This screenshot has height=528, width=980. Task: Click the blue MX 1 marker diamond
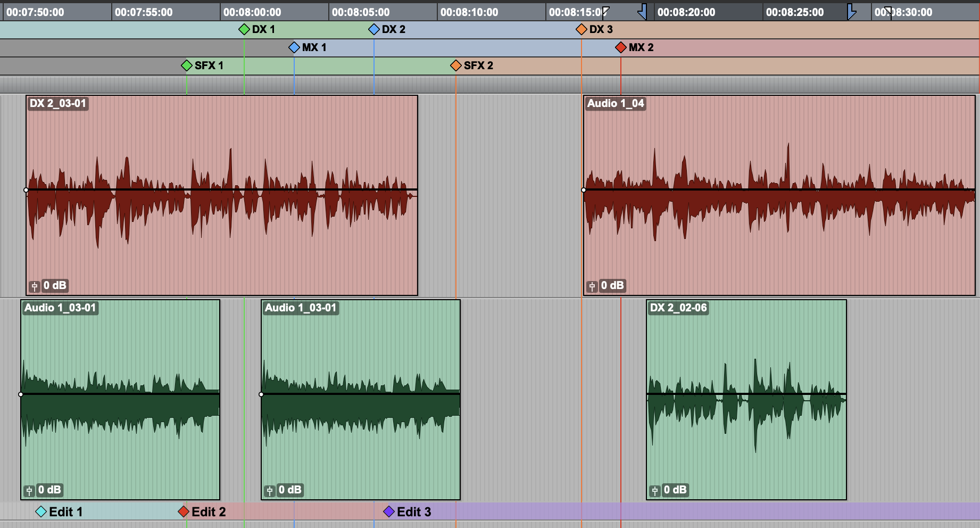click(294, 47)
